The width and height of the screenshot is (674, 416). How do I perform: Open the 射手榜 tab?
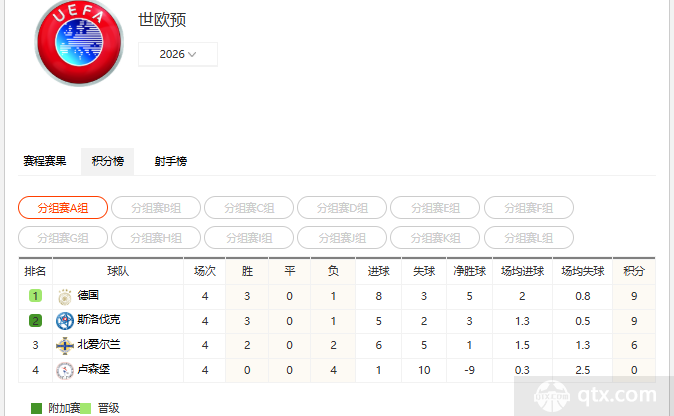point(170,161)
